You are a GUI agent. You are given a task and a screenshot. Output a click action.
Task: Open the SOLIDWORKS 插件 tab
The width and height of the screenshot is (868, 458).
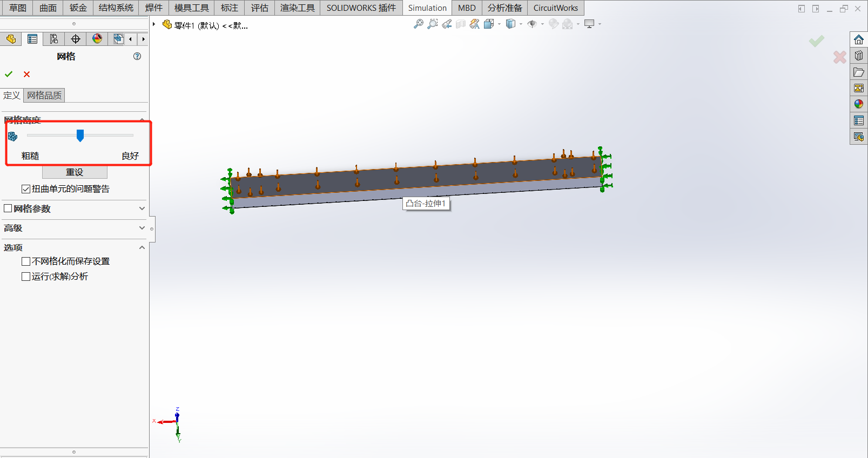tap(361, 8)
